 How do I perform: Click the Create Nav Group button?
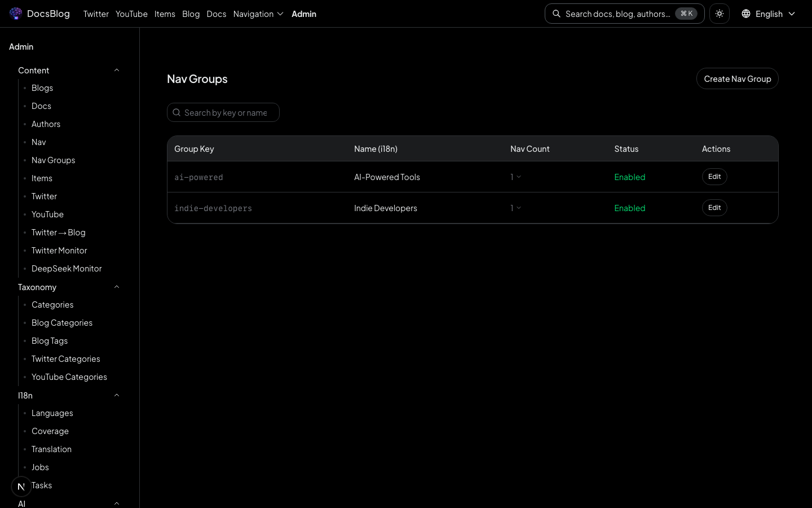[x=737, y=78]
